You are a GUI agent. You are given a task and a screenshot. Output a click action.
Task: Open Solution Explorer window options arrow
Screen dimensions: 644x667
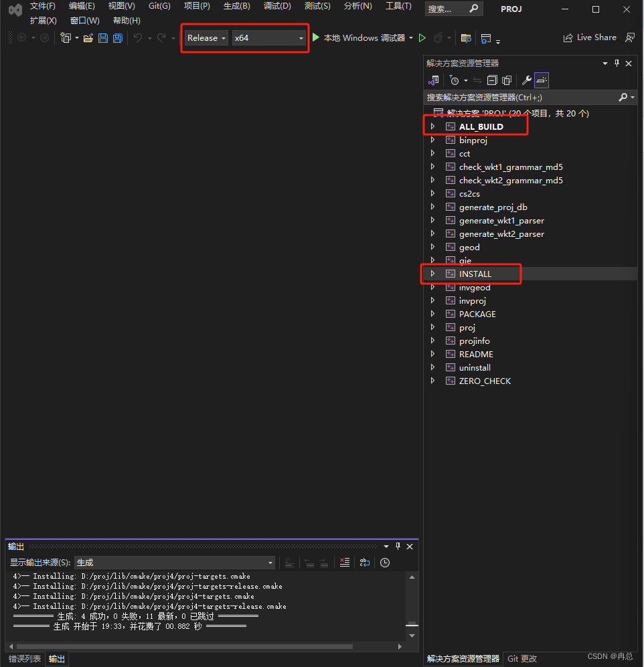[605, 64]
